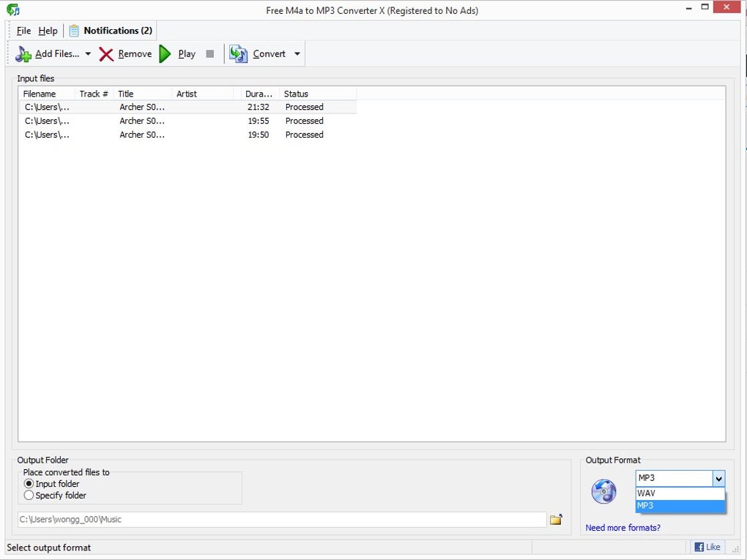
Task: Sort by the Status column header
Action: [x=318, y=94]
